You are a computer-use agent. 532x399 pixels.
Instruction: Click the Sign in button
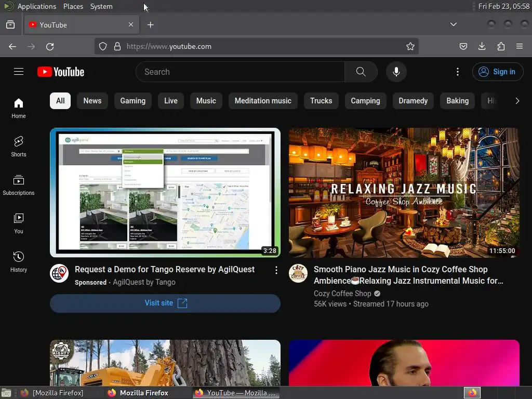coord(497,72)
